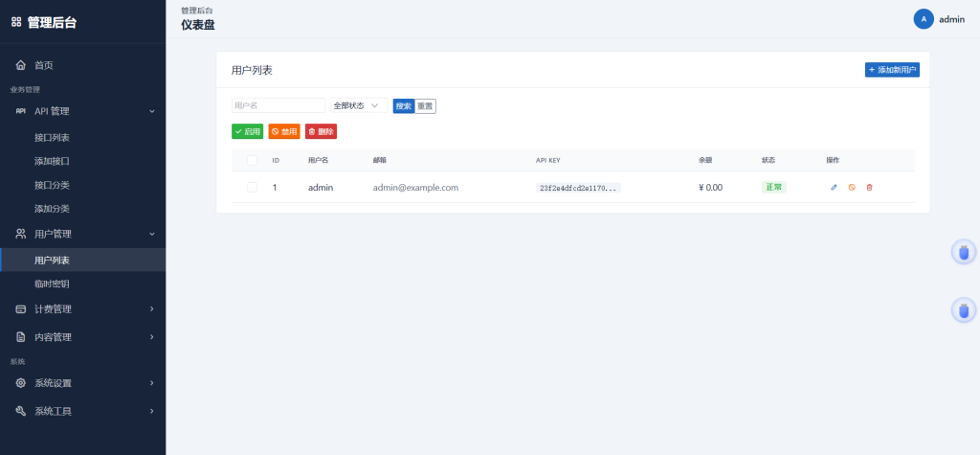Click the lower floating blue widget icon

coord(964,309)
